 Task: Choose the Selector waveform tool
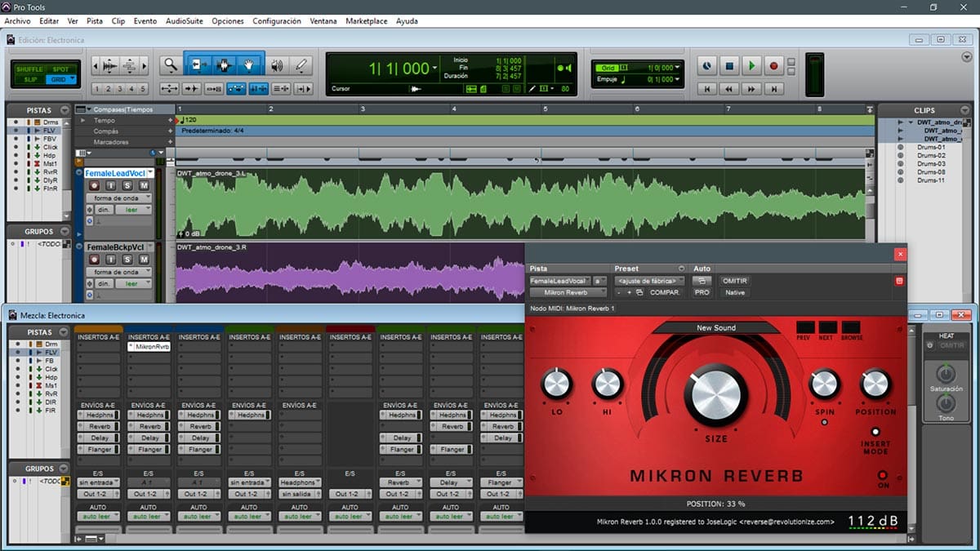click(x=224, y=65)
